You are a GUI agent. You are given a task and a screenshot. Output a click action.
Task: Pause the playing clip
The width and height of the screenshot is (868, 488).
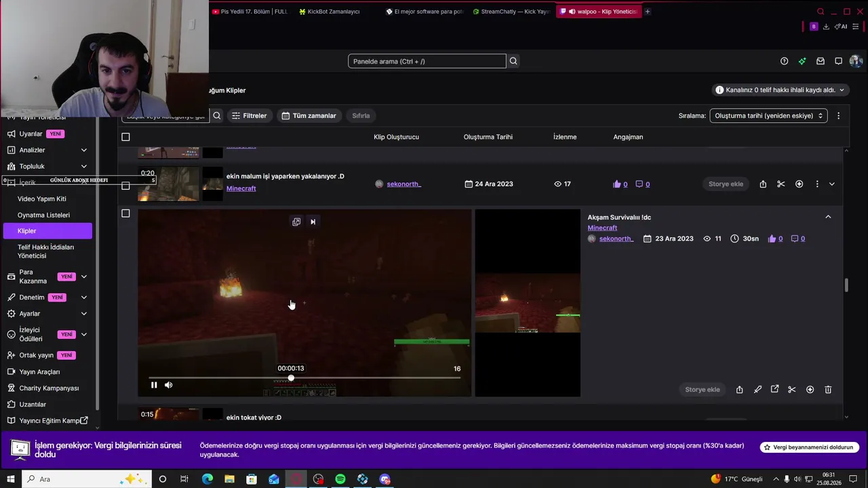coord(154,385)
